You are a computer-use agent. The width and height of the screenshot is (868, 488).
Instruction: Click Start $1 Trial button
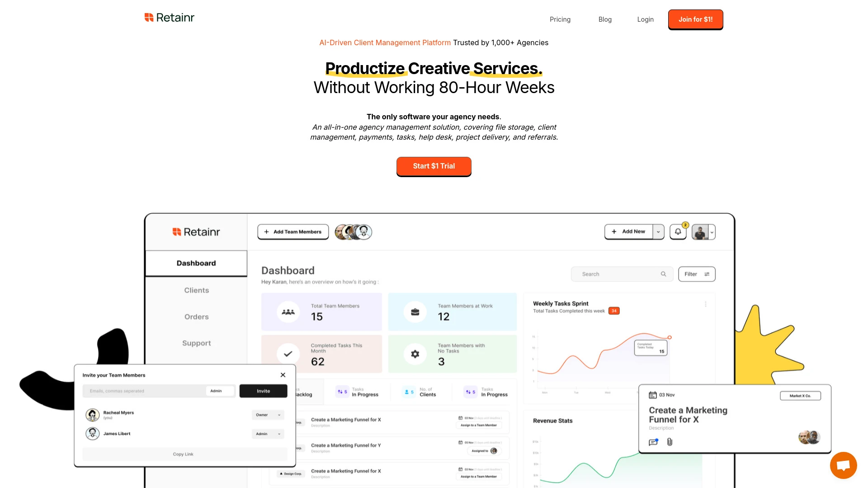click(434, 166)
